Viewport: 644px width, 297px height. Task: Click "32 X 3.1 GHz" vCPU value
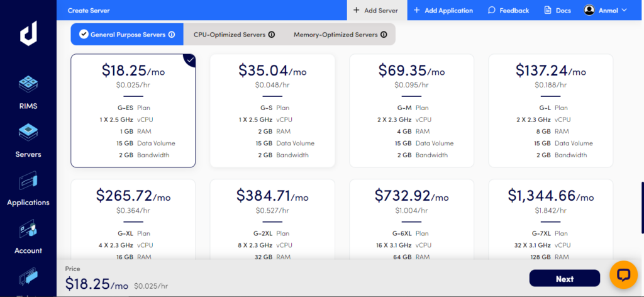click(x=532, y=245)
